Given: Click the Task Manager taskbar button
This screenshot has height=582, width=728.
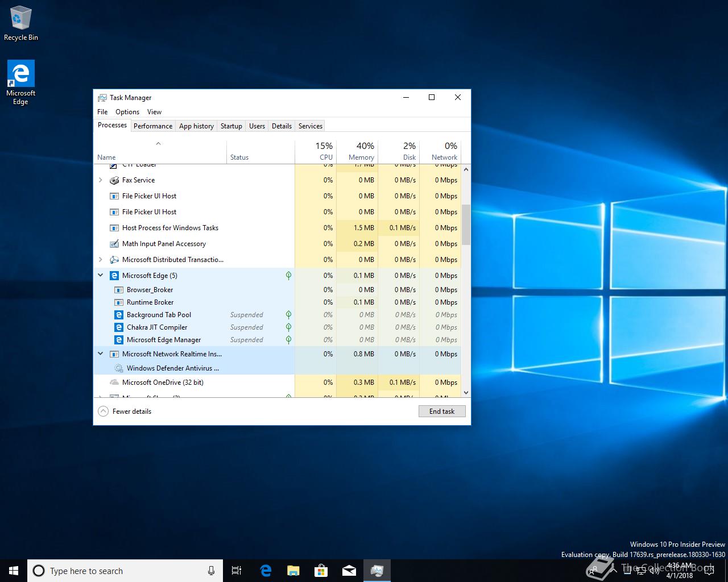Looking at the screenshot, I should pyautogui.click(x=377, y=571).
